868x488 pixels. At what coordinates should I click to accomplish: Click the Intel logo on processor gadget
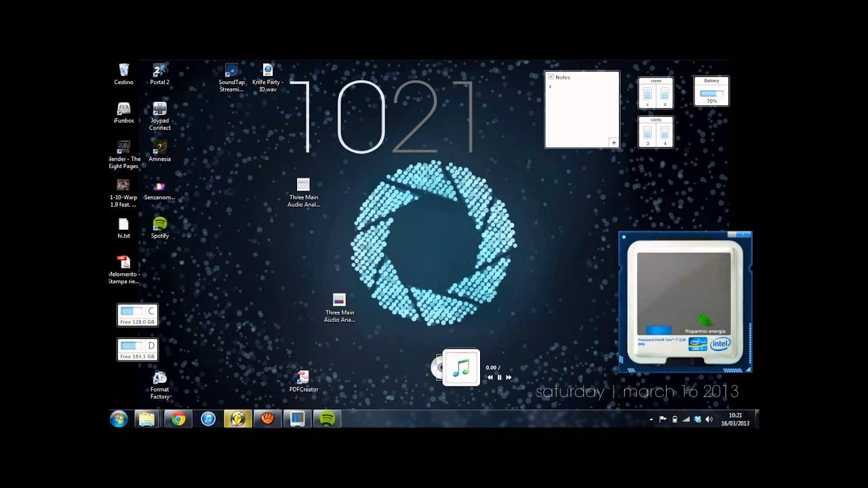(x=720, y=344)
